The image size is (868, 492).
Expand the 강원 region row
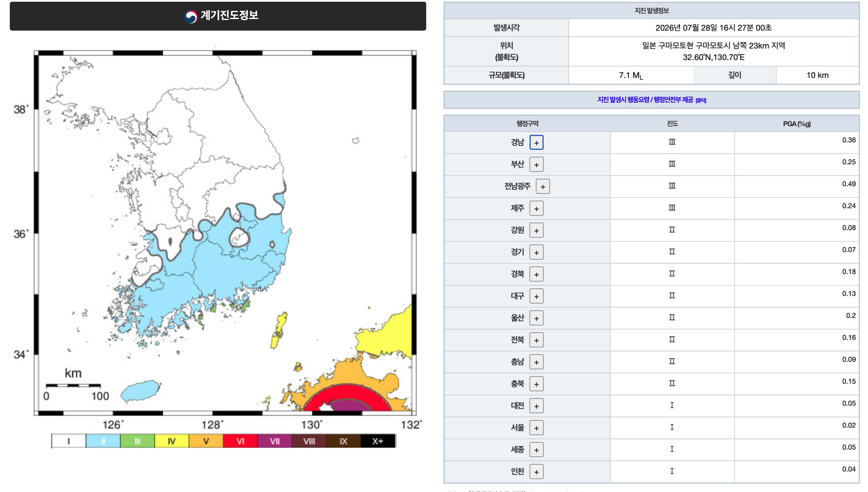coord(536,230)
